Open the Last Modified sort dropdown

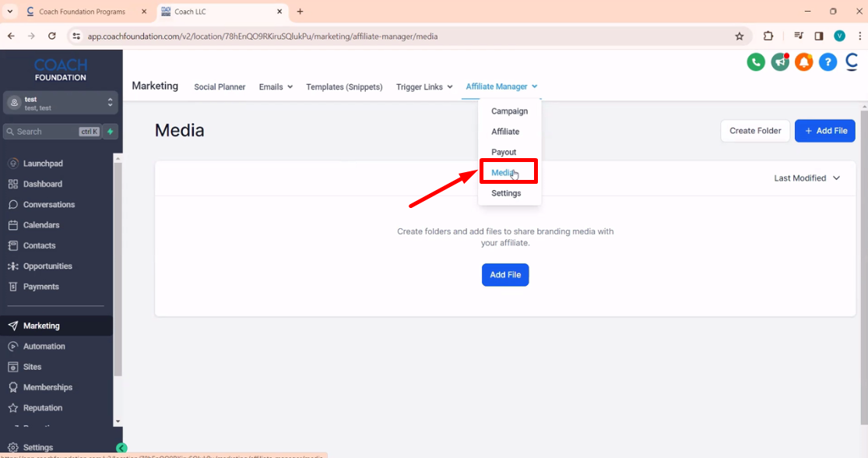tap(807, 178)
